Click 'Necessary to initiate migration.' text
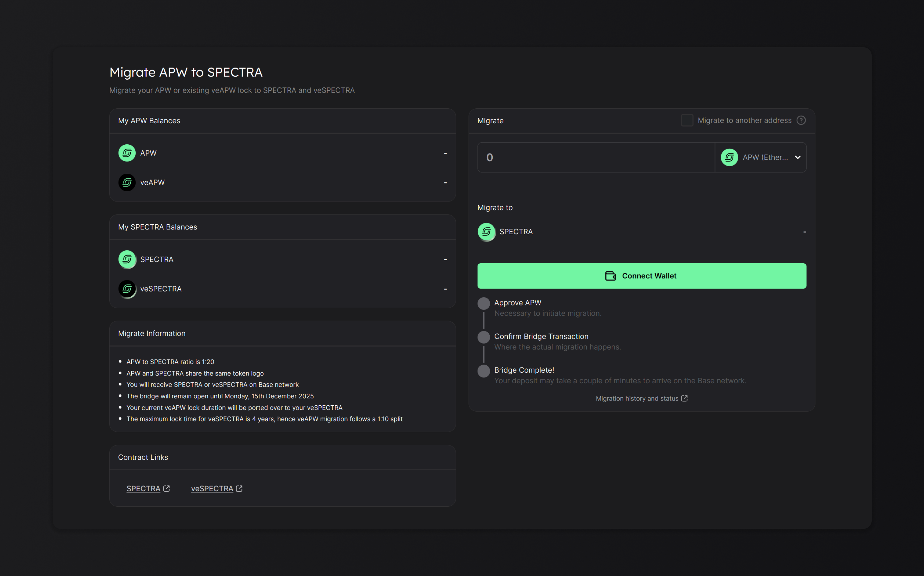The width and height of the screenshot is (924, 576). (548, 313)
